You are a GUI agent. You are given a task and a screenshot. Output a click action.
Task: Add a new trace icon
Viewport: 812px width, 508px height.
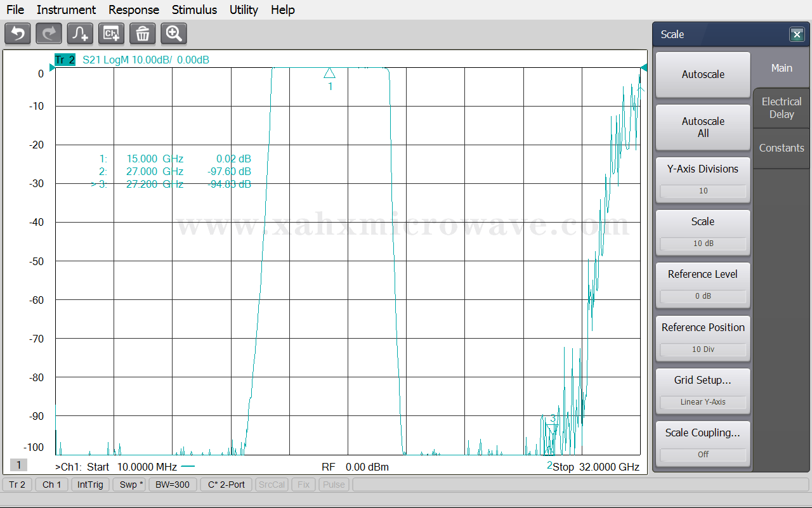tap(80, 34)
